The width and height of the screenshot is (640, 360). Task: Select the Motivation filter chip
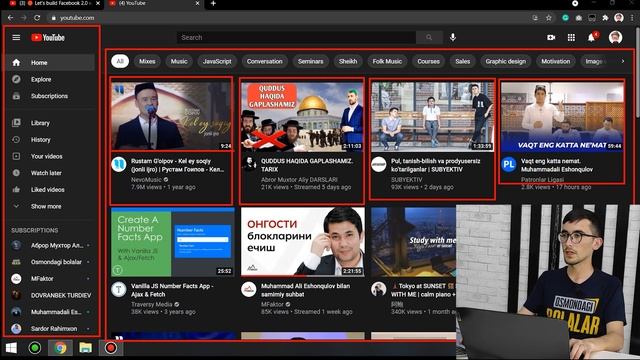556,61
